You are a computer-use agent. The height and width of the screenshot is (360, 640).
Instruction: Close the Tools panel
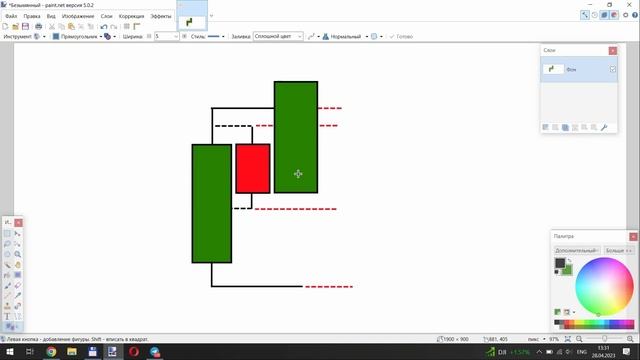tap(18, 222)
